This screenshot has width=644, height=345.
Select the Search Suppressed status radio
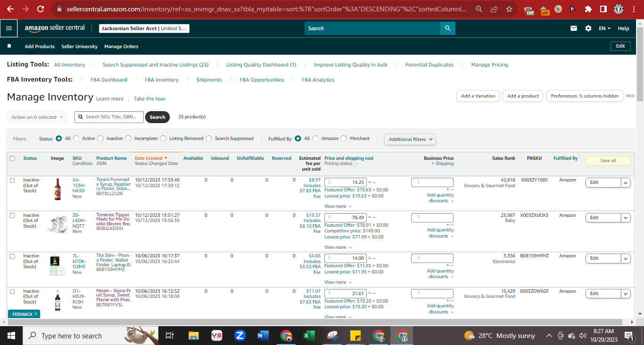coord(209,139)
